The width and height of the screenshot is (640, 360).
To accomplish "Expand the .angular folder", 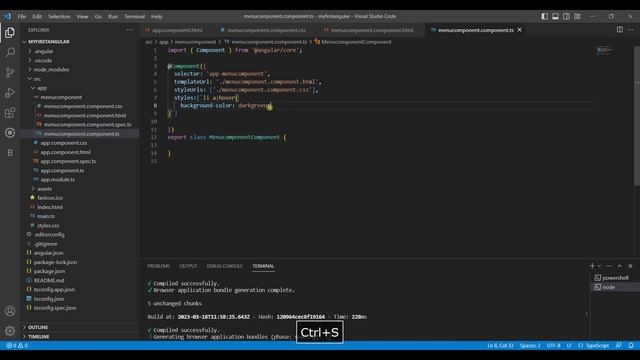I will click(x=44, y=51).
